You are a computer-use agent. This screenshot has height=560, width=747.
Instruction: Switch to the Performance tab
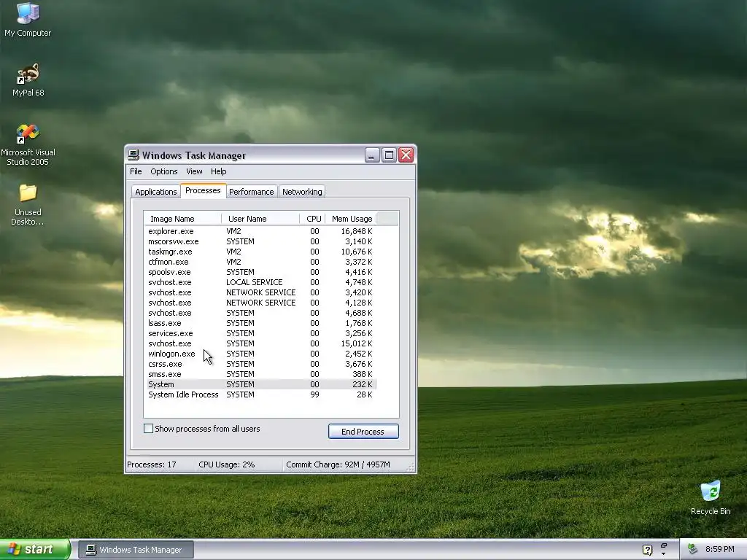point(251,192)
